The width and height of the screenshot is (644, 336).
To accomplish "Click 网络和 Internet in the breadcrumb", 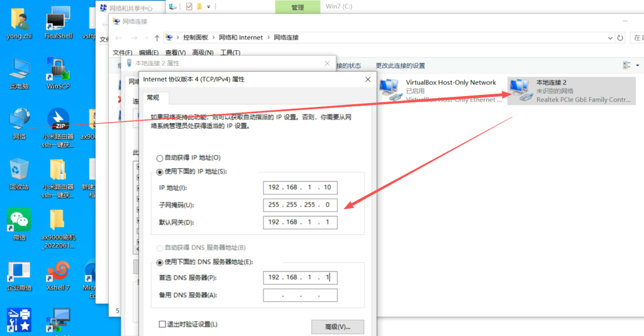I will (x=241, y=37).
